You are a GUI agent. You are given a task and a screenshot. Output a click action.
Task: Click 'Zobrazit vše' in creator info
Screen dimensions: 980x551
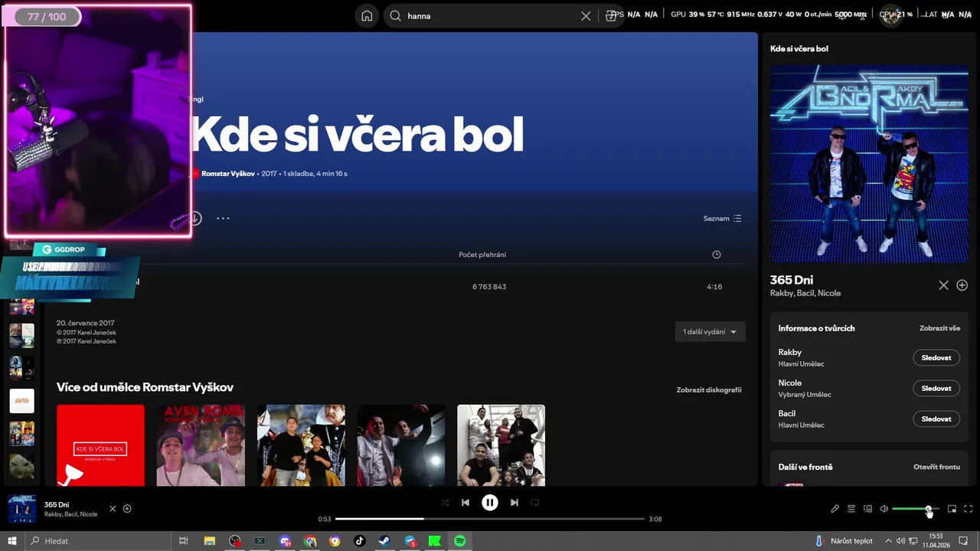coord(939,328)
